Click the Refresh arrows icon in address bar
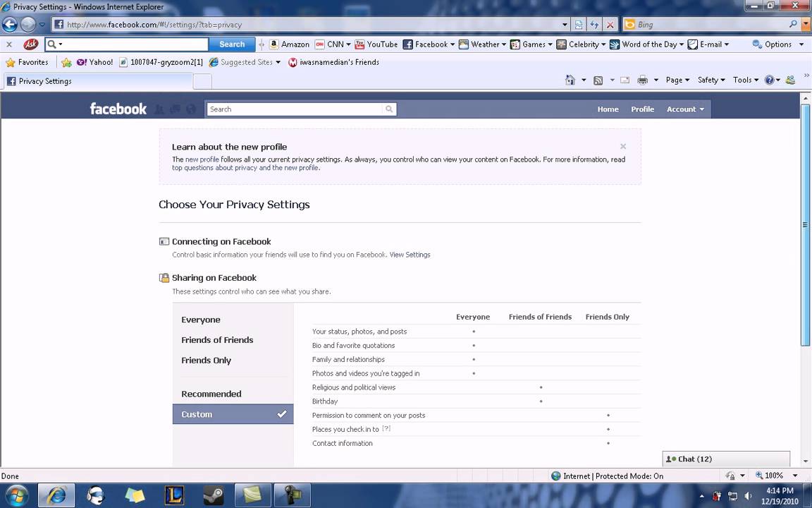812x508 pixels. pos(594,25)
